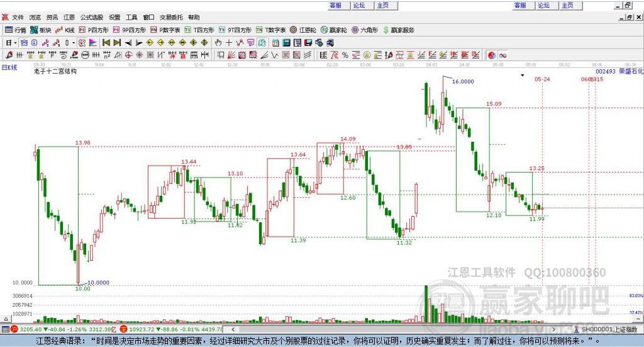Click the red floppy save icon
The height and width of the screenshot is (347, 644).
[308, 43]
